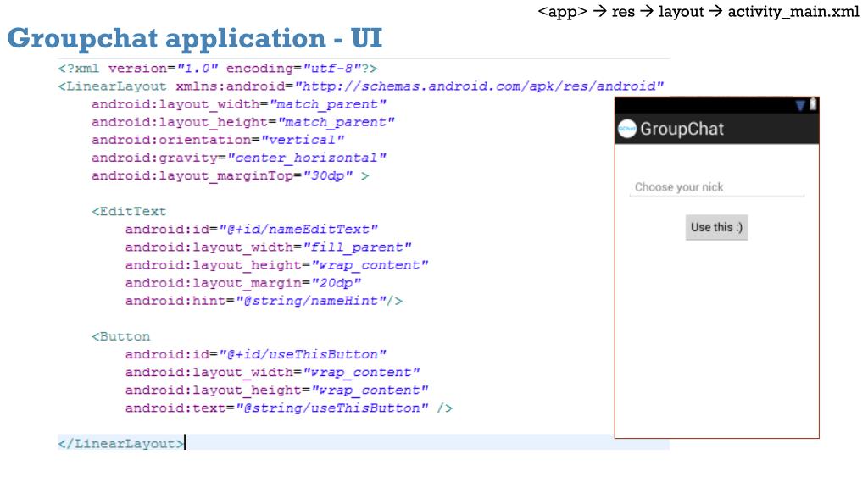This screenshot has width=868, height=488.
Task: Click the signal icon in phone status bar
Action: (800, 105)
